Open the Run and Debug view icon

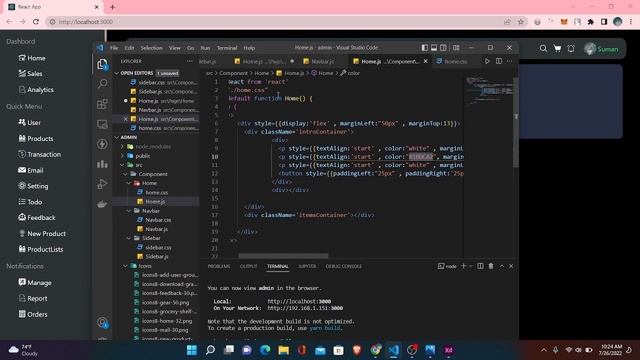click(x=102, y=184)
